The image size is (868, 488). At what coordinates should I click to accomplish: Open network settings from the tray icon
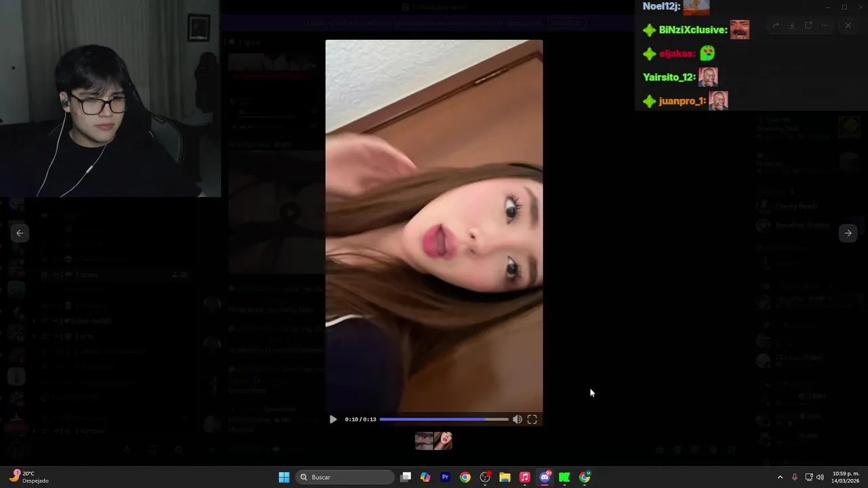[808, 477]
